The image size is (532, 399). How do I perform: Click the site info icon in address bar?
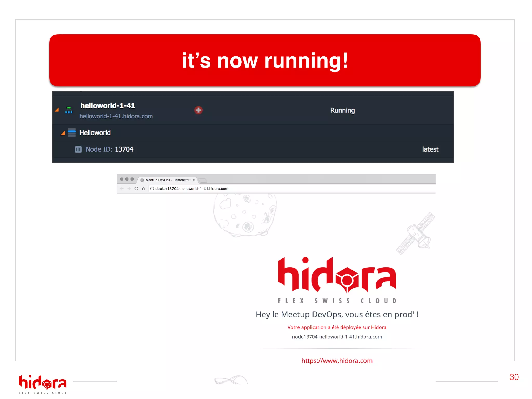click(152, 189)
